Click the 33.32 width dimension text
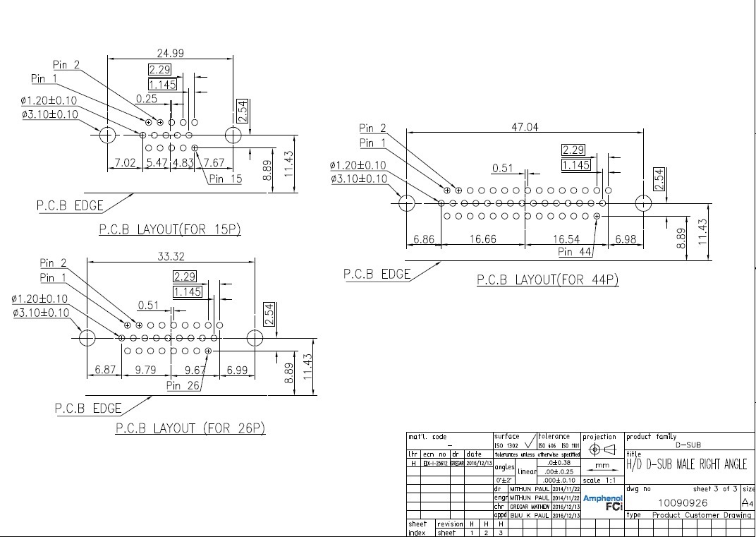The width and height of the screenshot is (756, 537). click(171, 256)
